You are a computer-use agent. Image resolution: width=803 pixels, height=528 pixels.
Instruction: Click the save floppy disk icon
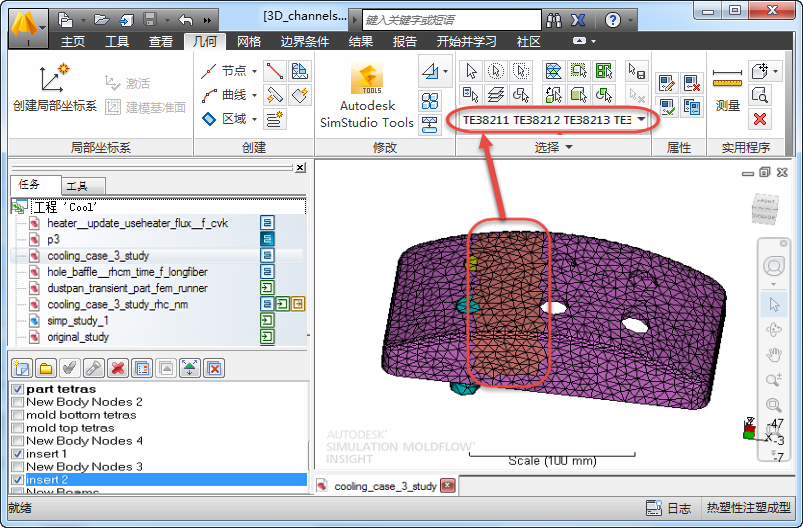pos(150,20)
